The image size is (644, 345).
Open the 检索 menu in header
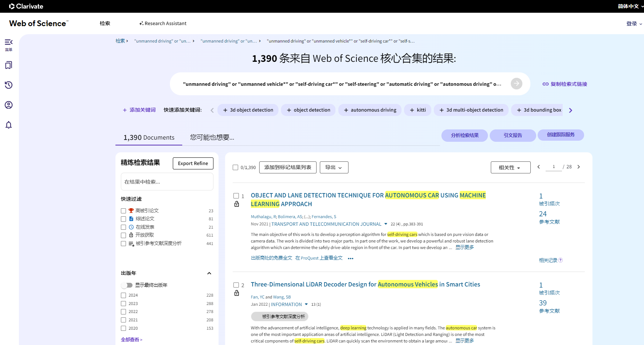pyautogui.click(x=105, y=23)
